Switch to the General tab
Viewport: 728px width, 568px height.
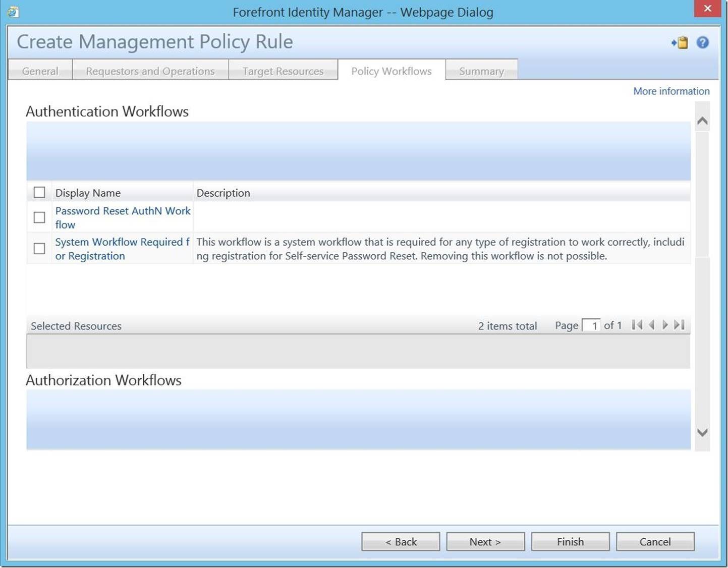pos(40,71)
